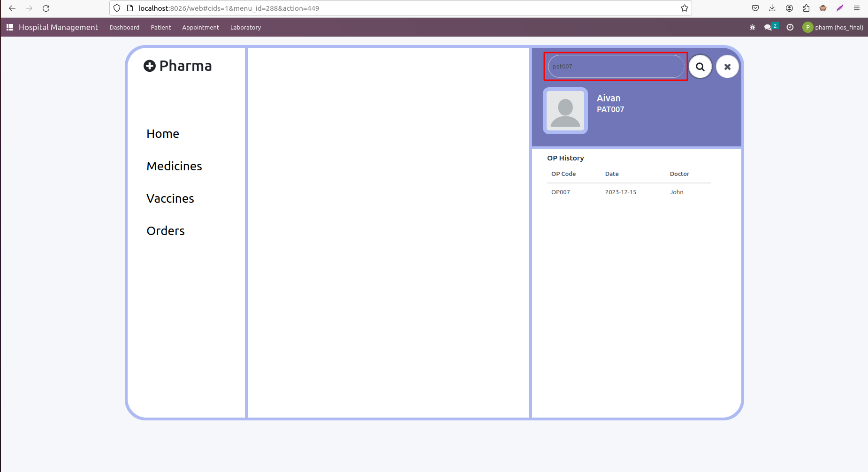Click the monkey extension icon
Image resolution: width=868 pixels, height=472 pixels.
click(823, 8)
